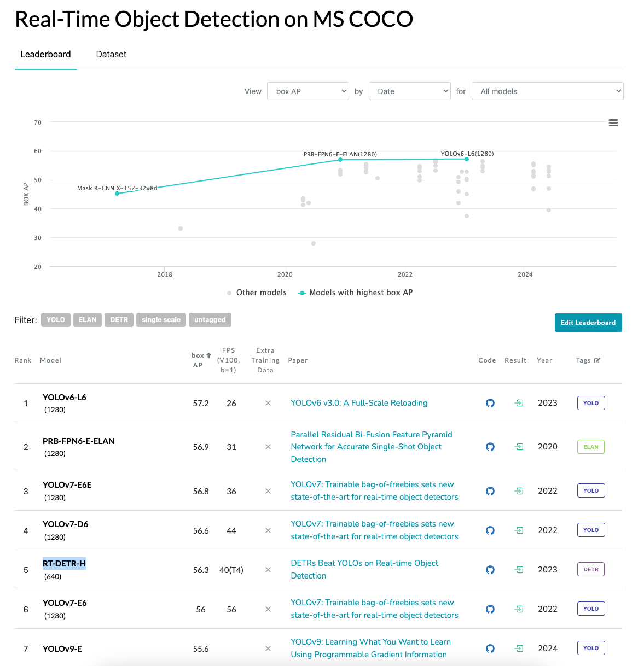The height and width of the screenshot is (666, 644).
Task: Open DETRs Beat YOLOs paper link
Action: pyautogui.click(x=364, y=569)
